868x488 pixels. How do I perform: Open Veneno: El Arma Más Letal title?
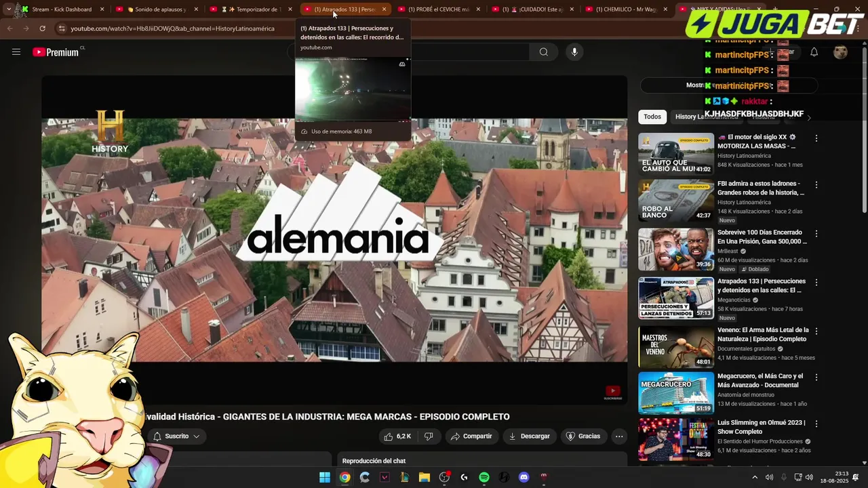point(763,334)
